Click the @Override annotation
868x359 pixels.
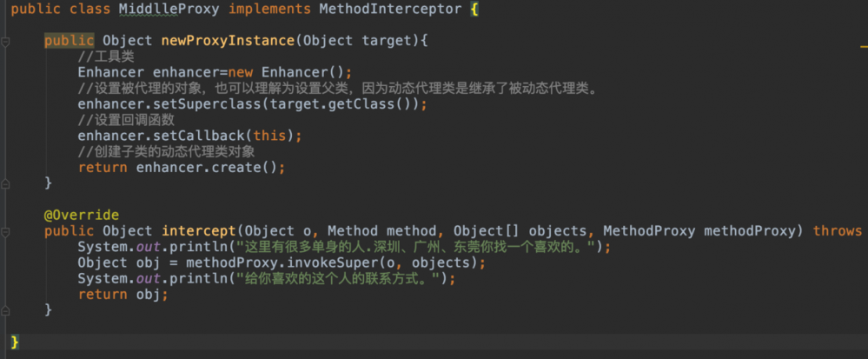81,215
